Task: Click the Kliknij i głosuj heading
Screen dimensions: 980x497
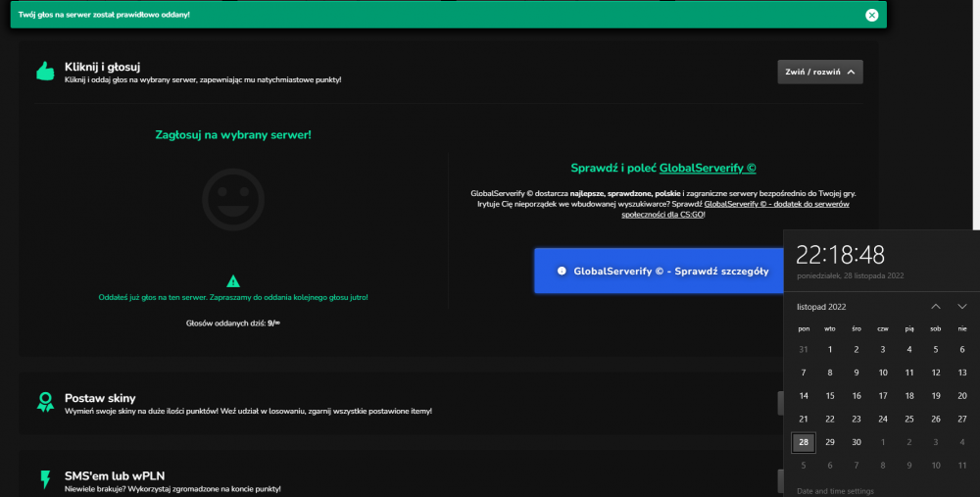Action: click(x=102, y=67)
